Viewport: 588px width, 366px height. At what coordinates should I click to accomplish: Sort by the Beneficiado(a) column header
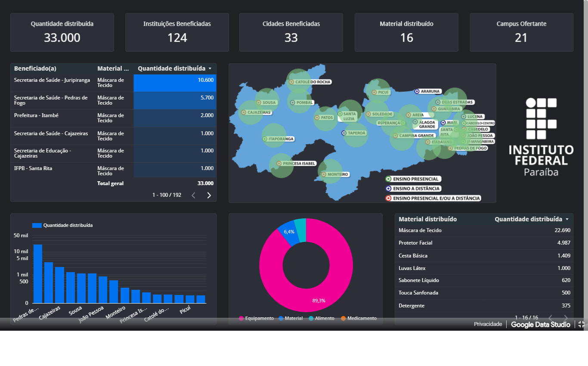[x=35, y=68]
